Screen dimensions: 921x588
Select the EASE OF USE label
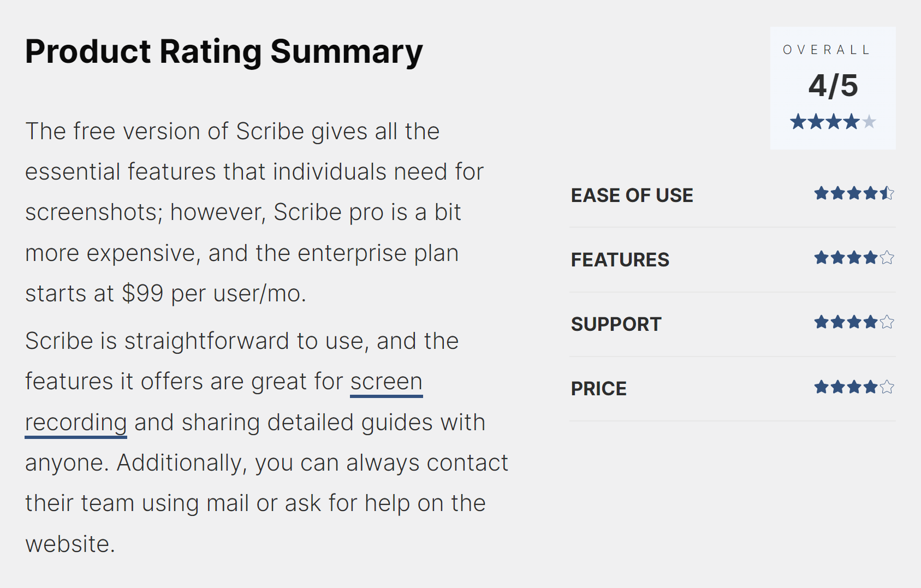(x=632, y=195)
